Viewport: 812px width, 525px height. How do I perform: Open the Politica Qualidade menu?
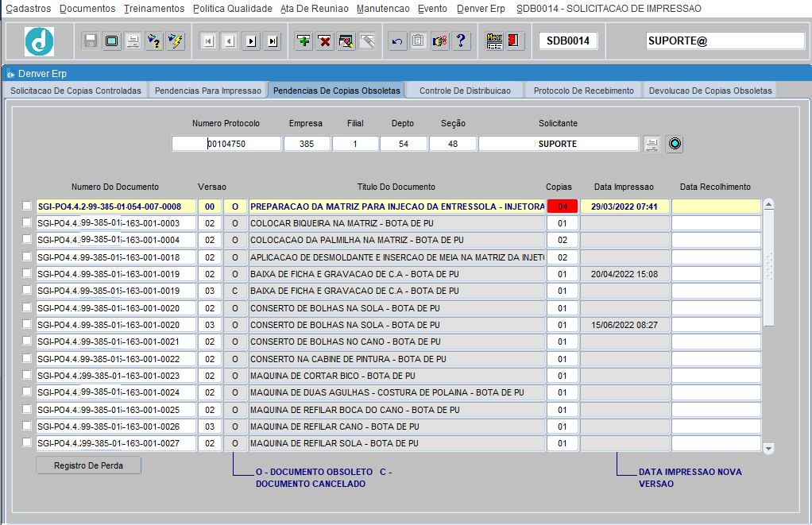[233, 9]
